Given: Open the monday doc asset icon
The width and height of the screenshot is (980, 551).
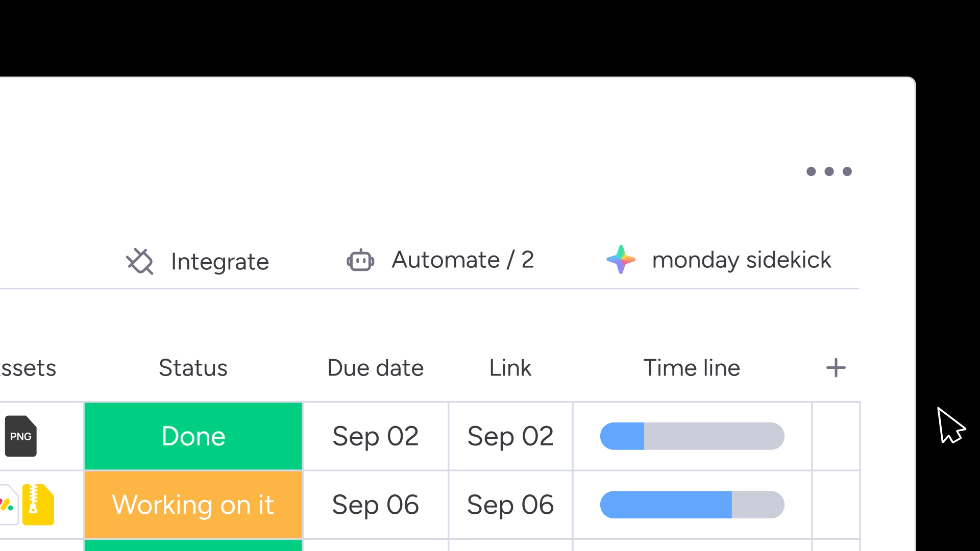Looking at the screenshot, I should tap(7, 505).
